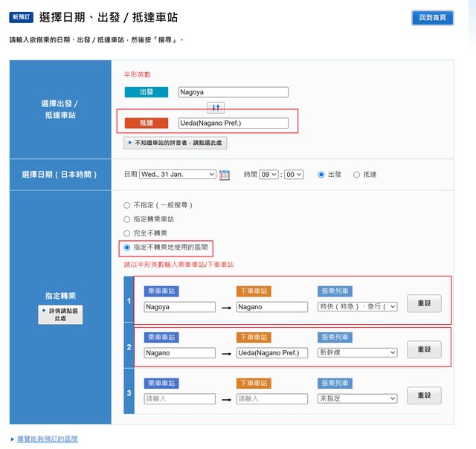The image size is (476, 449).
Task: Click 詳情請點選此處 transfer details button
Action: tap(60, 314)
